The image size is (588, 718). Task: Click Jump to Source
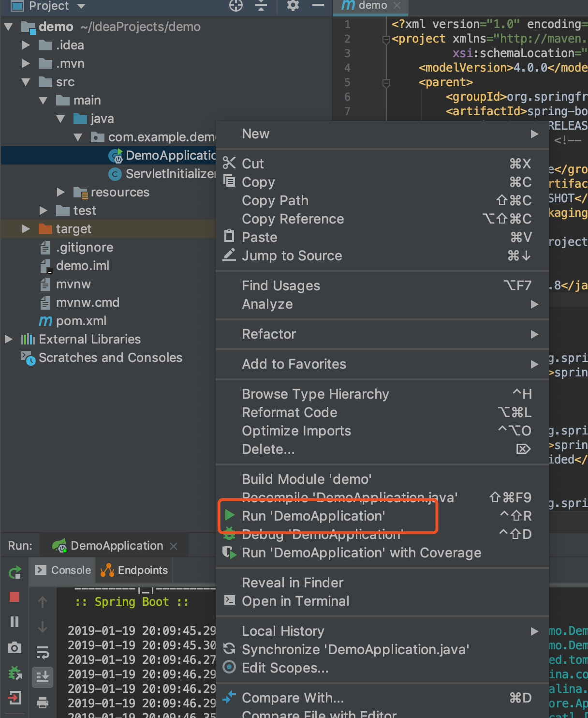point(382,255)
